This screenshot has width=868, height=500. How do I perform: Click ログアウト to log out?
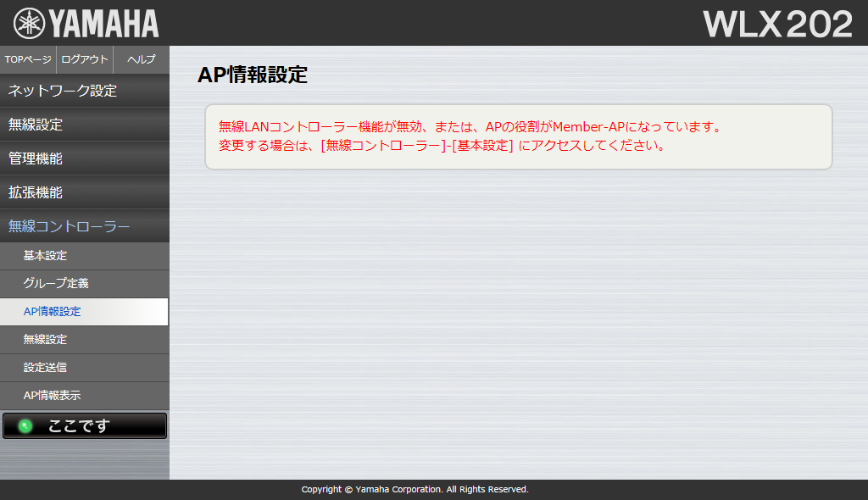(85, 59)
